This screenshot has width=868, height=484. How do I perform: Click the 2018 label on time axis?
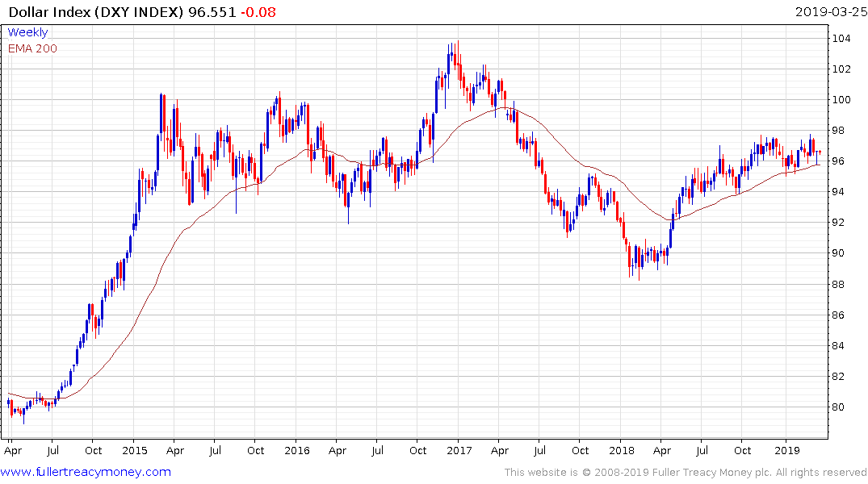621,450
